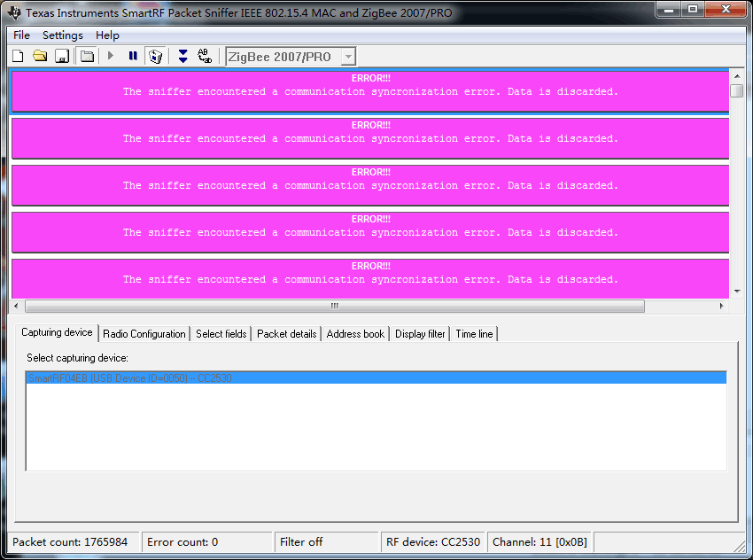Click RF device: CC2530 status entry
The height and width of the screenshot is (560, 753).
pyautogui.click(x=433, y=541)
